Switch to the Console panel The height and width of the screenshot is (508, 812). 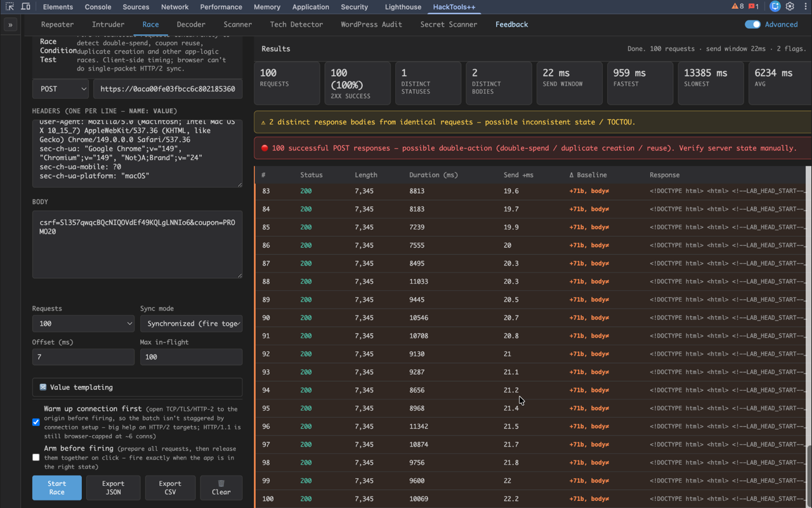[98, 7]
